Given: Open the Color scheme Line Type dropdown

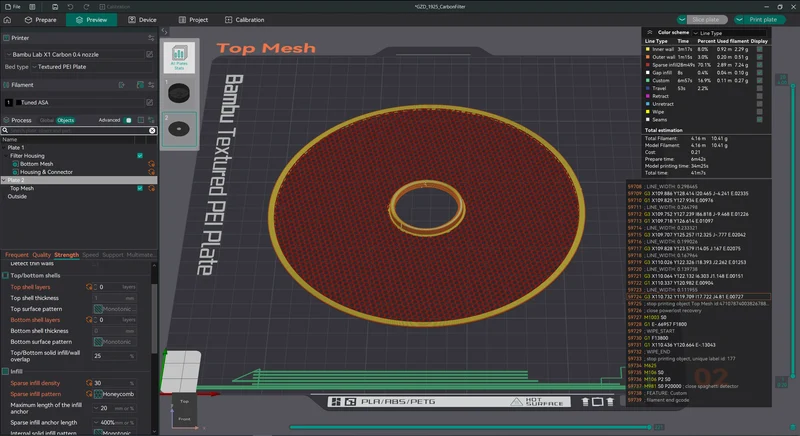Looking at the screenshot, I should [x=730, y=33].
